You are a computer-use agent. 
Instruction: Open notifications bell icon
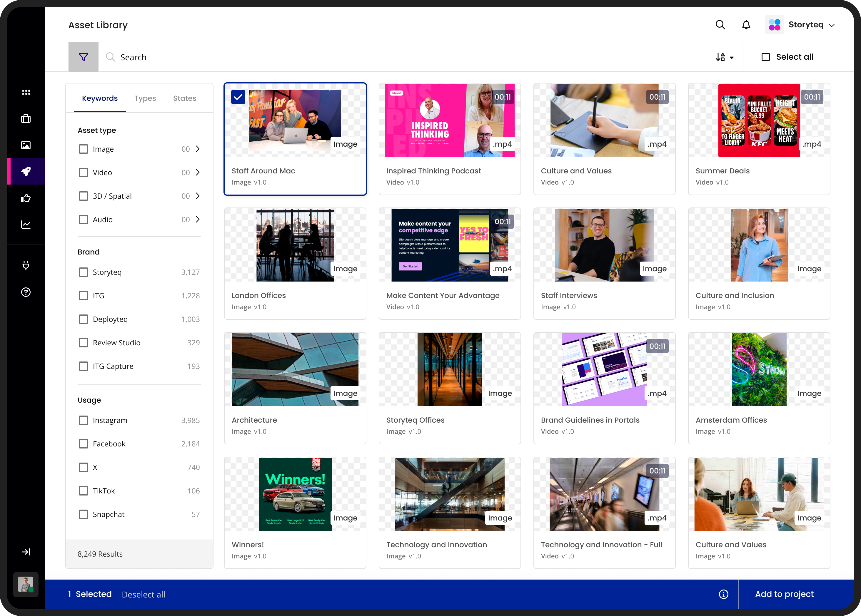(x=746, y=25)
